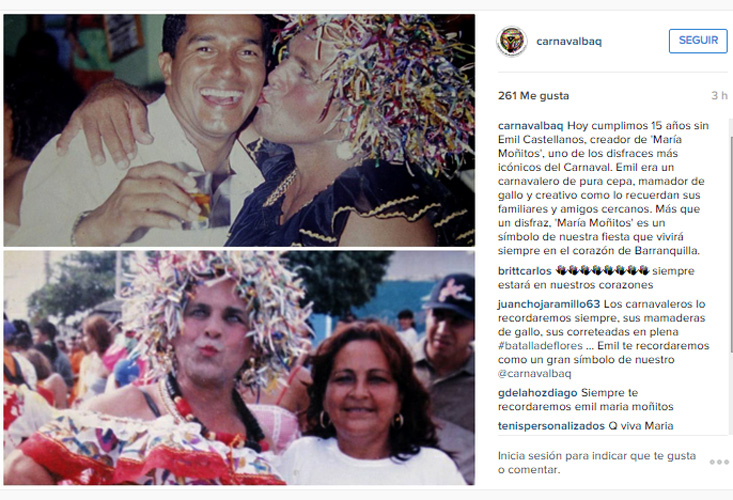
Task: Open the carnavalbaq username in the header
Action: [569, 41]
